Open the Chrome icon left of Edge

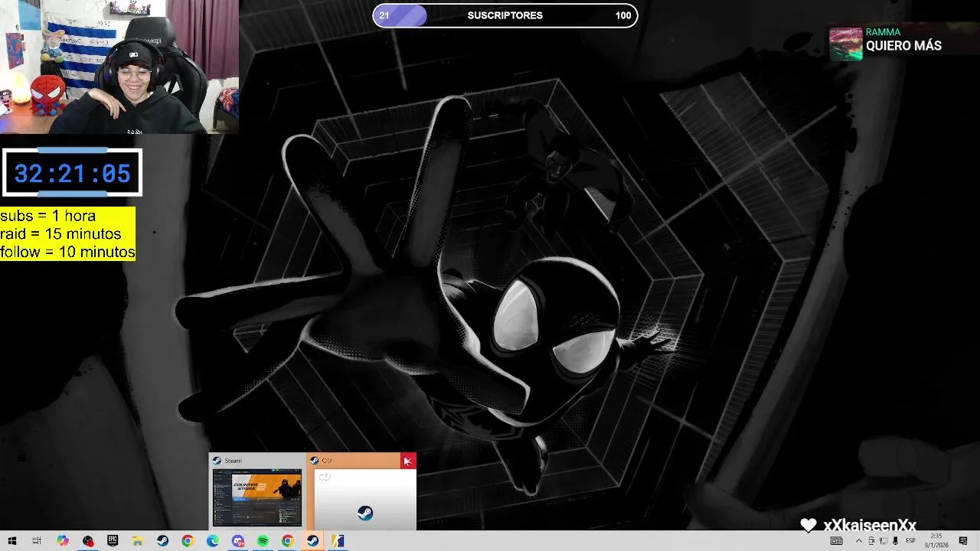pyautogui.click(x=188, y=541)
